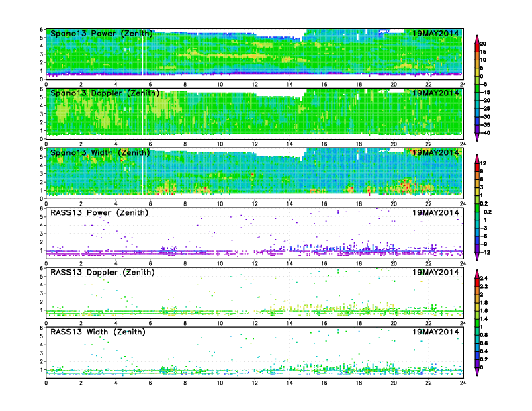Click the '15' label on the top colorbar

483,52
